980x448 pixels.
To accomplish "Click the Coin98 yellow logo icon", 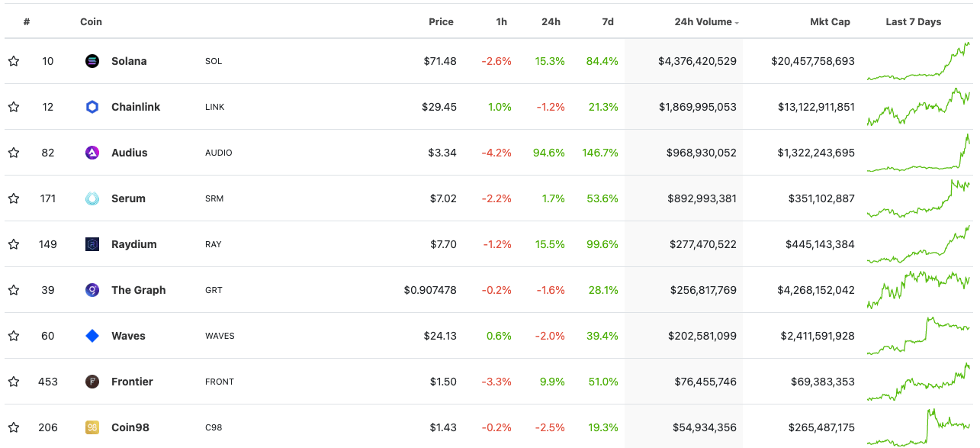I will click(x=92, y=427).
